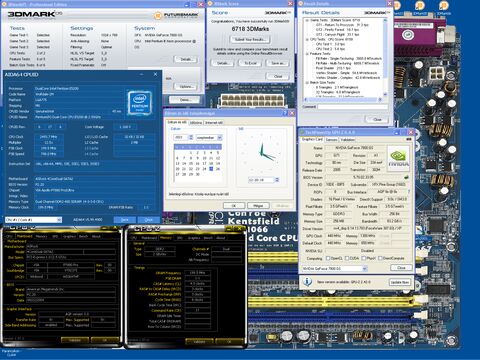The height and width of the screenshot is (360, 480).
Task: Select the Graphics Card tab in GPU-Z
Action: 312,139
